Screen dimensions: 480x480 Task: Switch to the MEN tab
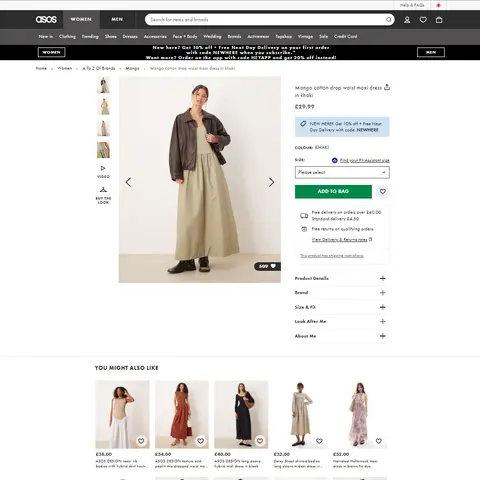[x=117, y=19]
